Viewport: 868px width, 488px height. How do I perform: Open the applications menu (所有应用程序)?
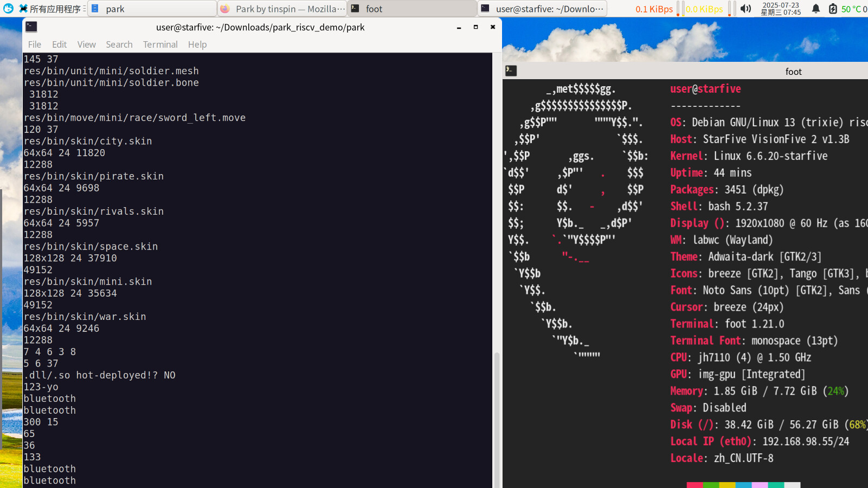tap(52, 9)
